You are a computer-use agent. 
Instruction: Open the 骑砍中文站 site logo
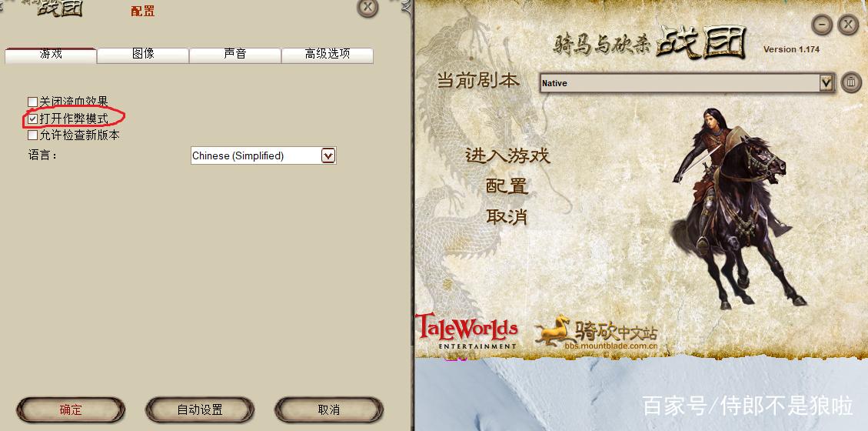(x=596, y=332)
